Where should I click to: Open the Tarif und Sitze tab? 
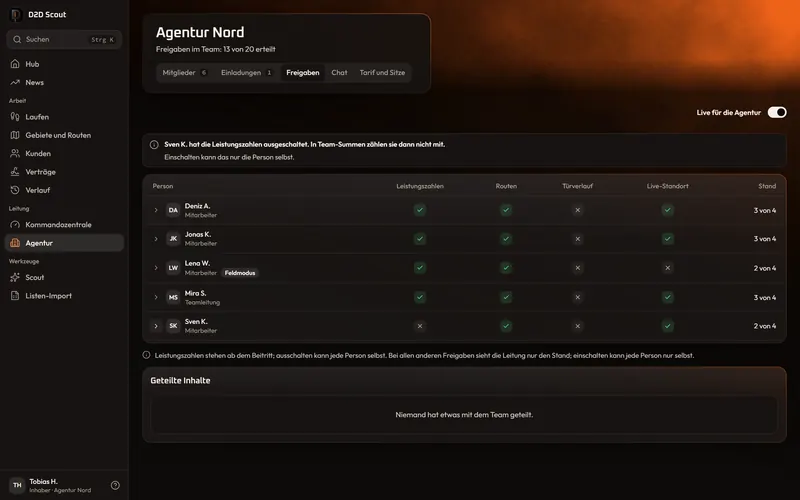pyautogui.click(x=382, y=72)
